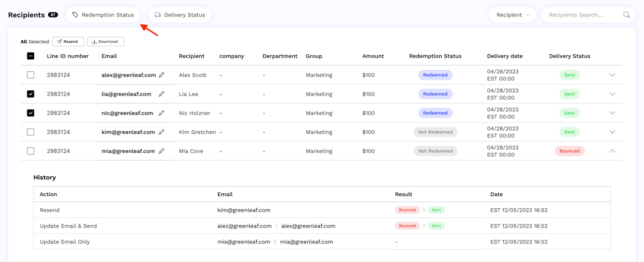Expand the Kim Gretchen row chevron
644x262 pixels.
coord(612,132)
